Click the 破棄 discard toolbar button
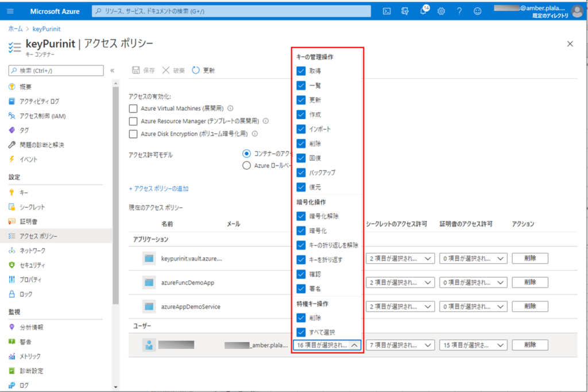This screenshot has height=392, width=588. tap(173, 70)
